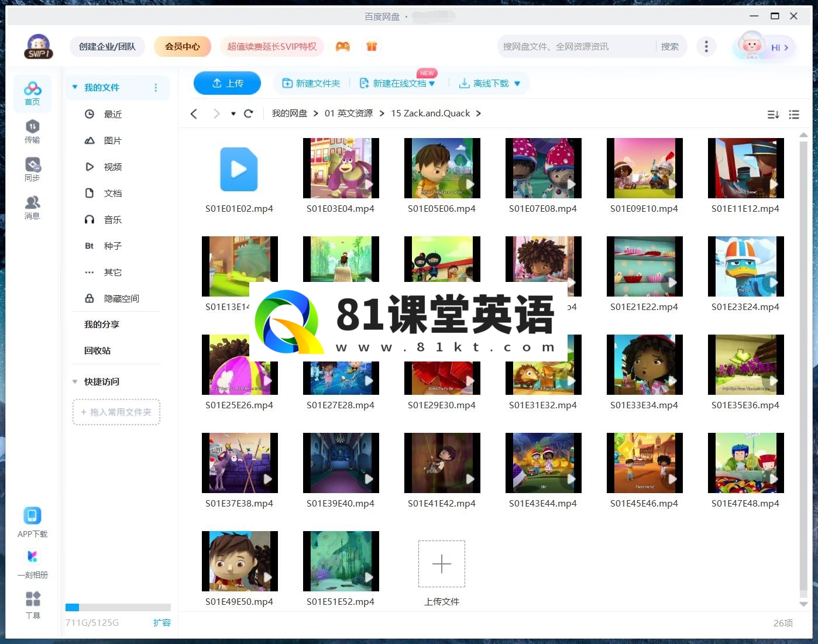Click the refresh icon beside navigation arrows

tap(248, 113)
